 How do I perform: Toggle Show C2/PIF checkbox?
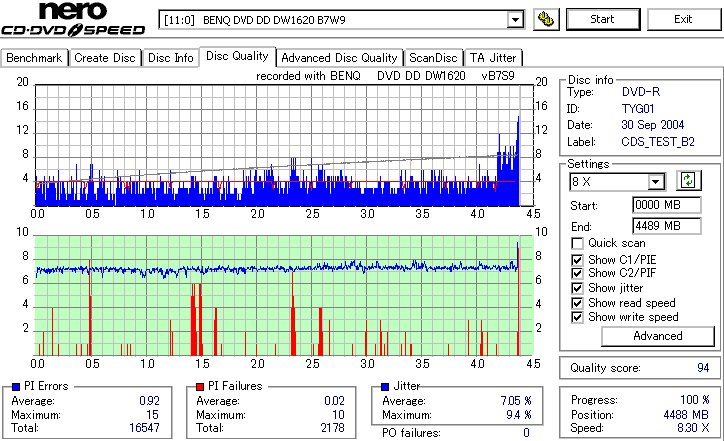click(577, 273)
